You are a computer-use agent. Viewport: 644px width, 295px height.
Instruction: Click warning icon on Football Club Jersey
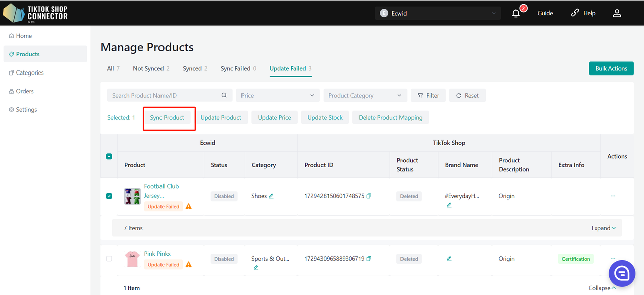coord(189,207)
